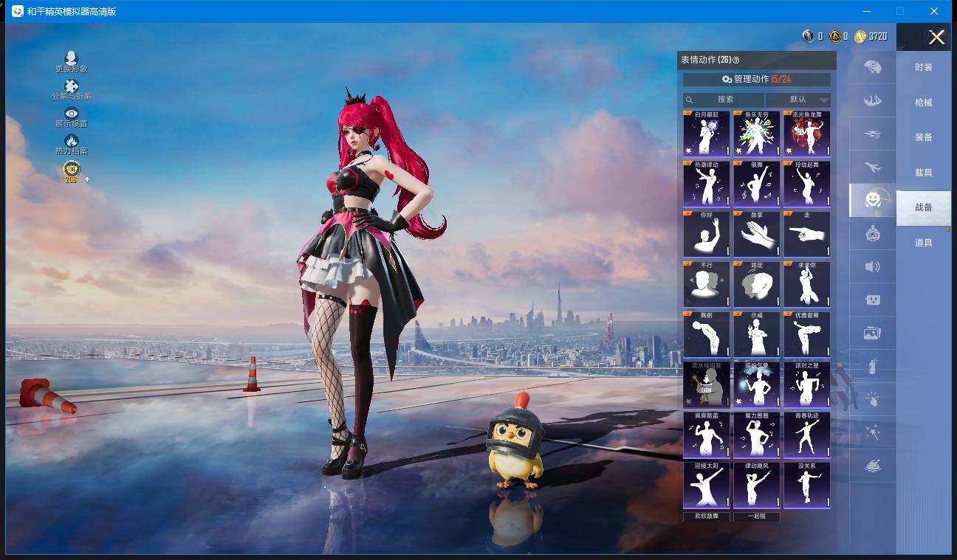This screenshot has width=957, height=560.
Task: Click the gold 206 level badge
Action: (72, 170)
